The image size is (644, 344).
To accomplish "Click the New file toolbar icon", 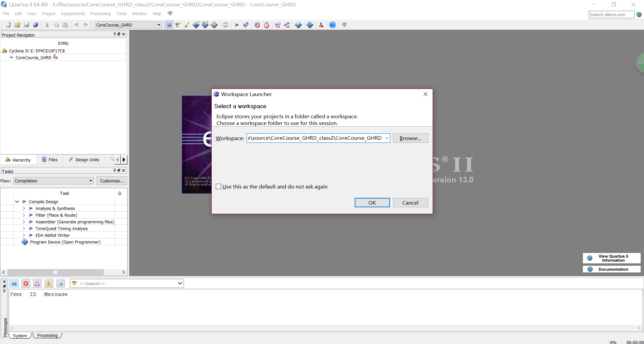I will (8, 25).
